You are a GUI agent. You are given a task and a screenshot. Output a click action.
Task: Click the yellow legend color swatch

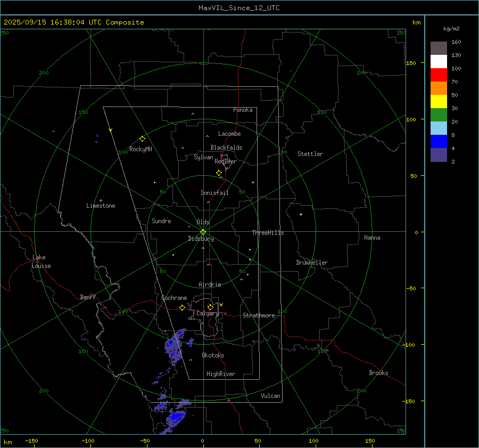(439, 102)
